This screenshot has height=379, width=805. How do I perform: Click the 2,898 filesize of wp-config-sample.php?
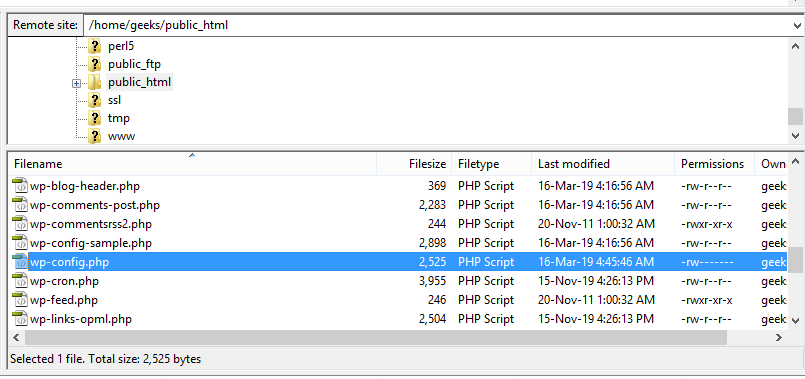coord(432,243)
